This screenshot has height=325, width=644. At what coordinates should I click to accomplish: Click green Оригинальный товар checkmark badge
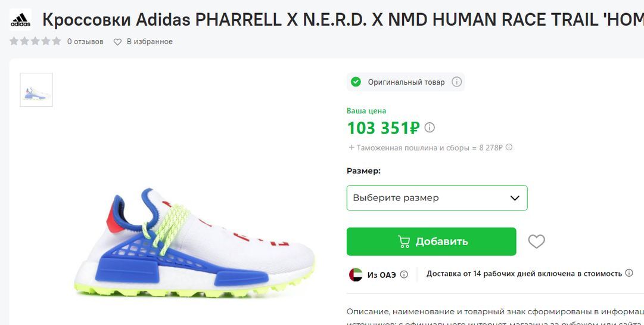[x=356, y=82]
